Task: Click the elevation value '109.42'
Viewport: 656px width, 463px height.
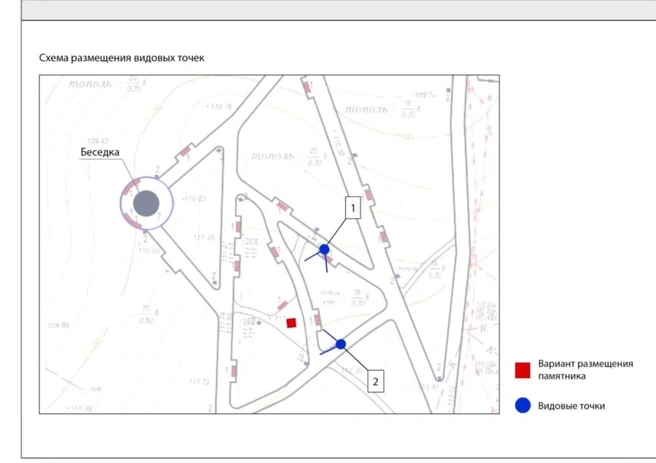Action: click(96, 141)
